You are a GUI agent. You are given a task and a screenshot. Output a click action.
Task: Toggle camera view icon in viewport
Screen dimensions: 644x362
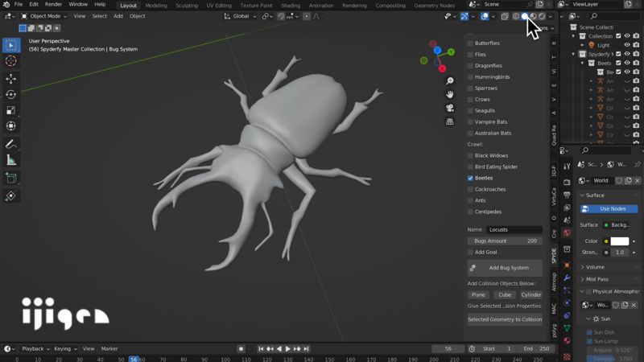450,108
